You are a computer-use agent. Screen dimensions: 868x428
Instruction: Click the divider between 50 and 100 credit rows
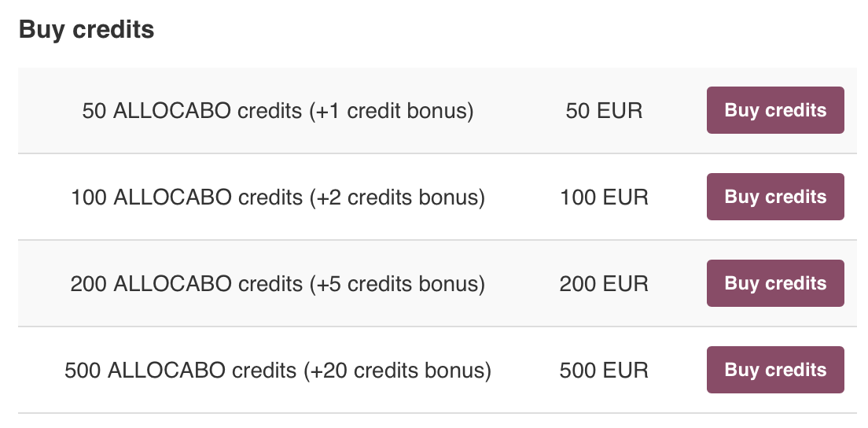[x=437, y=153]
